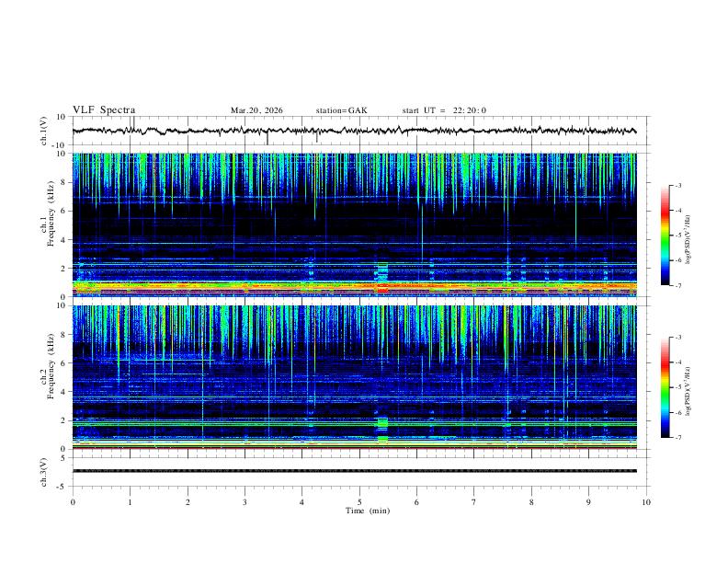Screen dimensions: 728x563
Task: Click the '8' tick on ch.1 frequency axis
Action: pos(63,182)
